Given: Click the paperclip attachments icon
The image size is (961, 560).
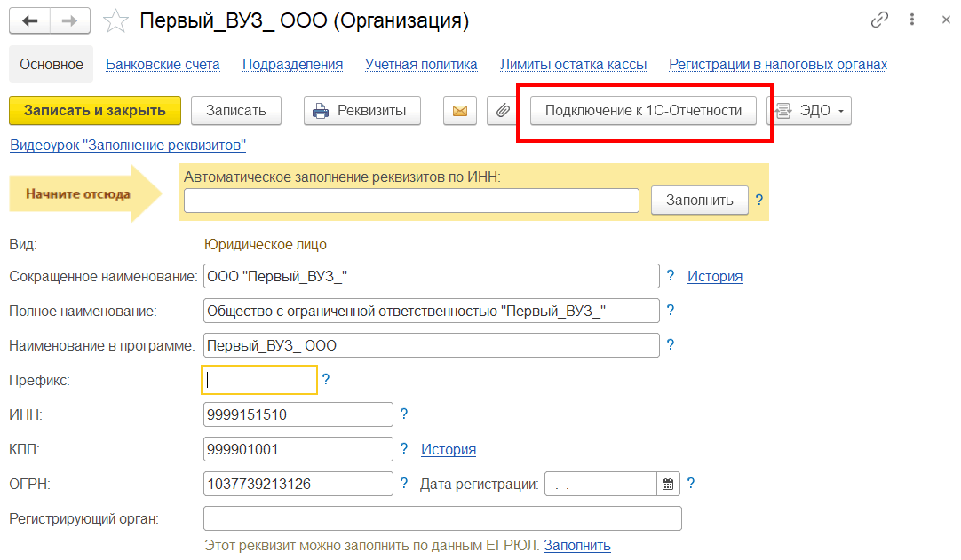Looking at the screenshot, I should click(x=502, y=111).
